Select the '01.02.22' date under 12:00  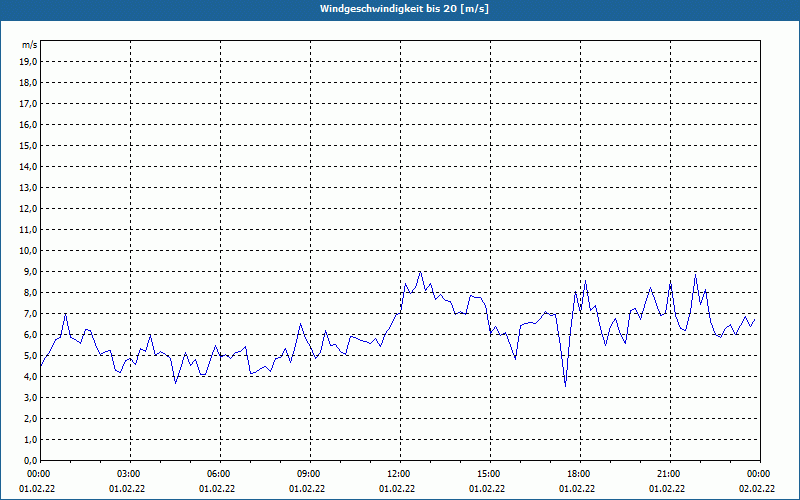[397, 489]
